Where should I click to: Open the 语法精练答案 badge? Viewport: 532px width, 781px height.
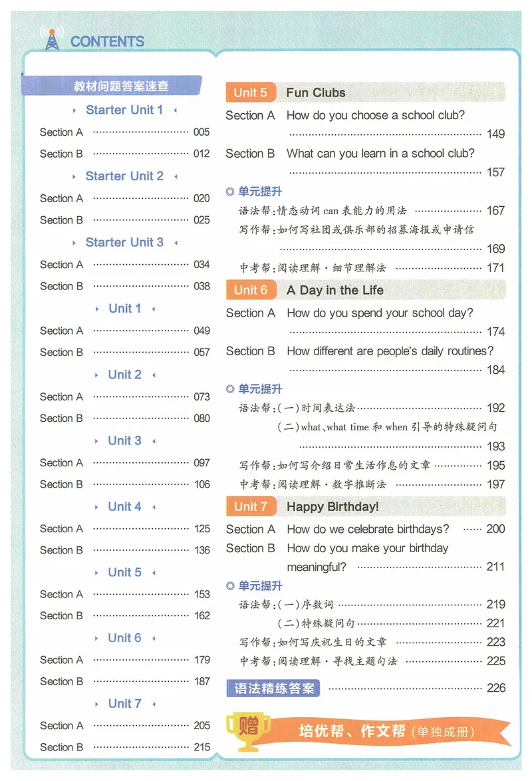click(x=273, y=689)
